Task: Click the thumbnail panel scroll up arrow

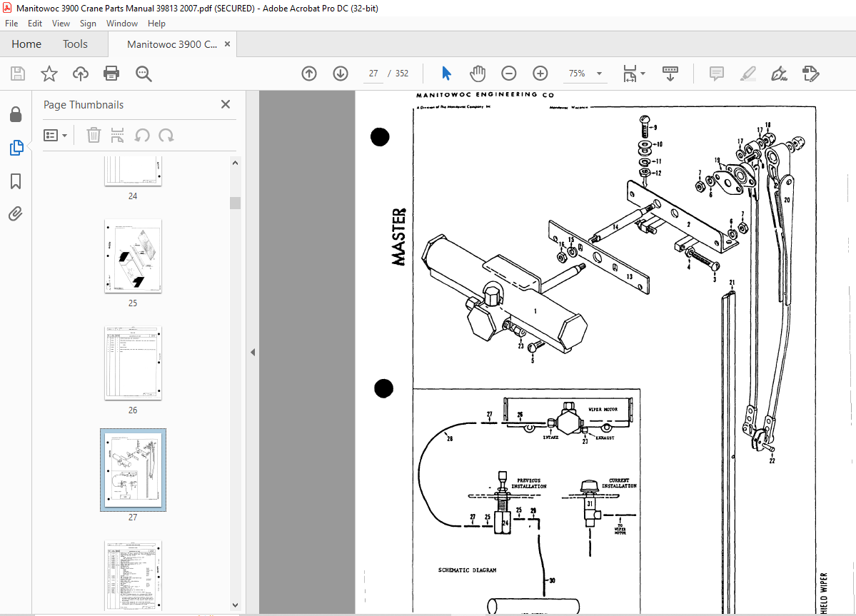Action: pos(236,163)
